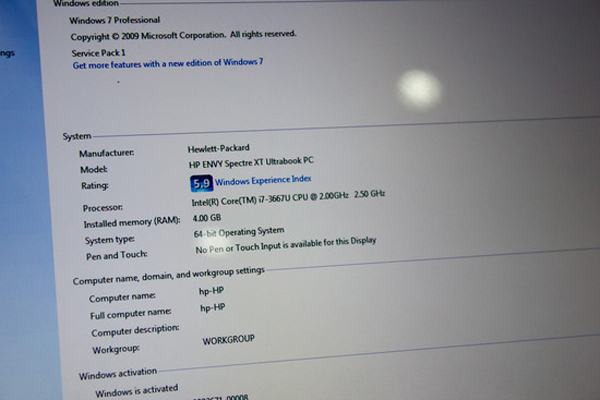
Task: Click the 'WORKGROUP' workgroup value
Action: pos(228,340)
